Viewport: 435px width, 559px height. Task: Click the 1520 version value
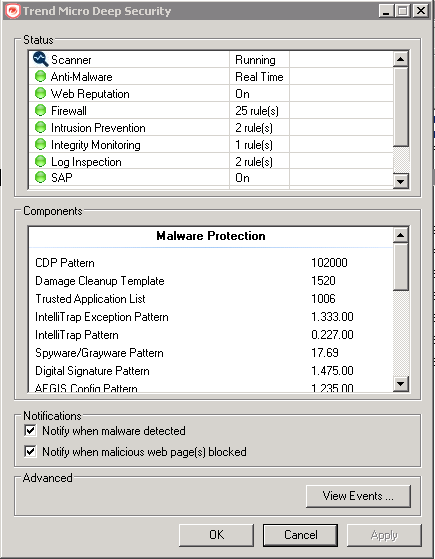323,281
